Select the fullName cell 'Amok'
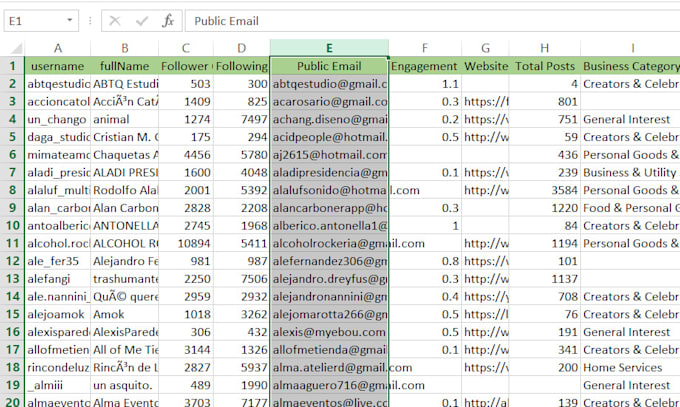This screenshot has height=407, width=680. [x=125, y=314]
